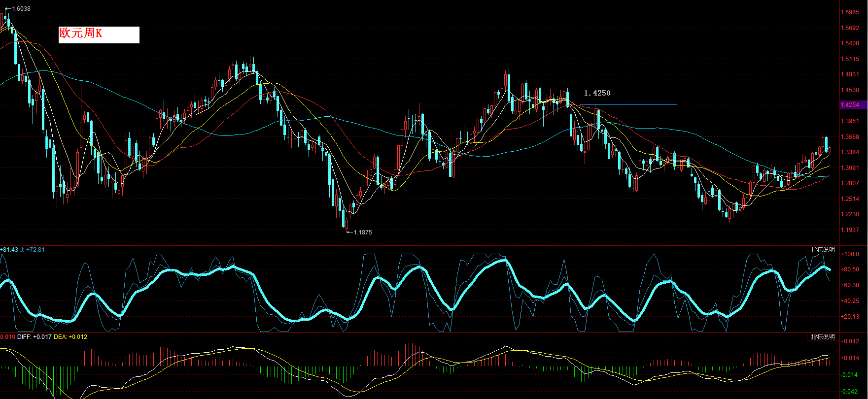This screenshot has height=399, width=868.
Task: Select the 1.4250 annotation text
Action: 597,93
